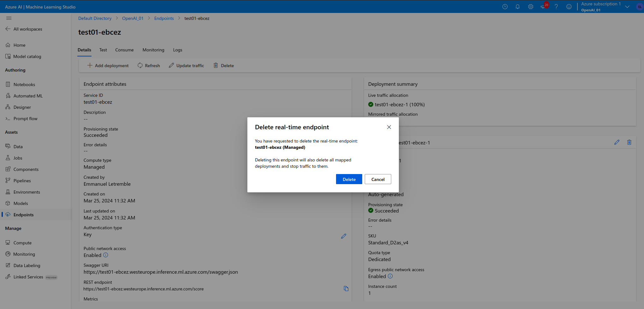Viewport: 644px width, 309px height.
Task: Go back to All workspaces
Action: click(x=24, y=29)
